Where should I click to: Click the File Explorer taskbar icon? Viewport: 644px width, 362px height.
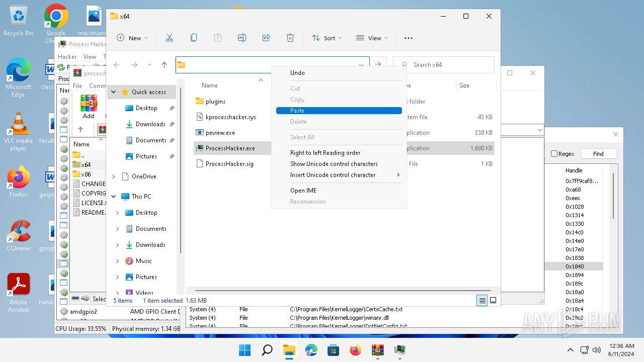[289, 350]
